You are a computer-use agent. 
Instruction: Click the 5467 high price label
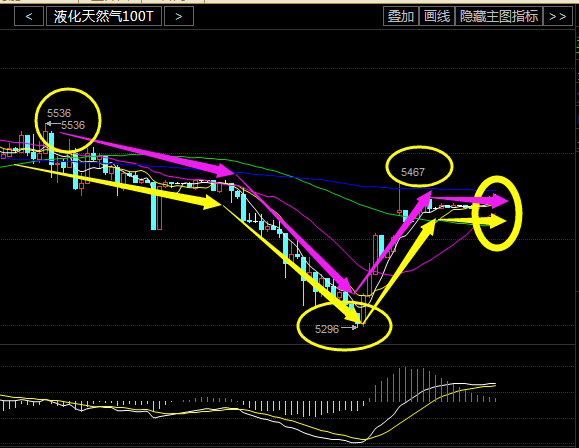413,172
